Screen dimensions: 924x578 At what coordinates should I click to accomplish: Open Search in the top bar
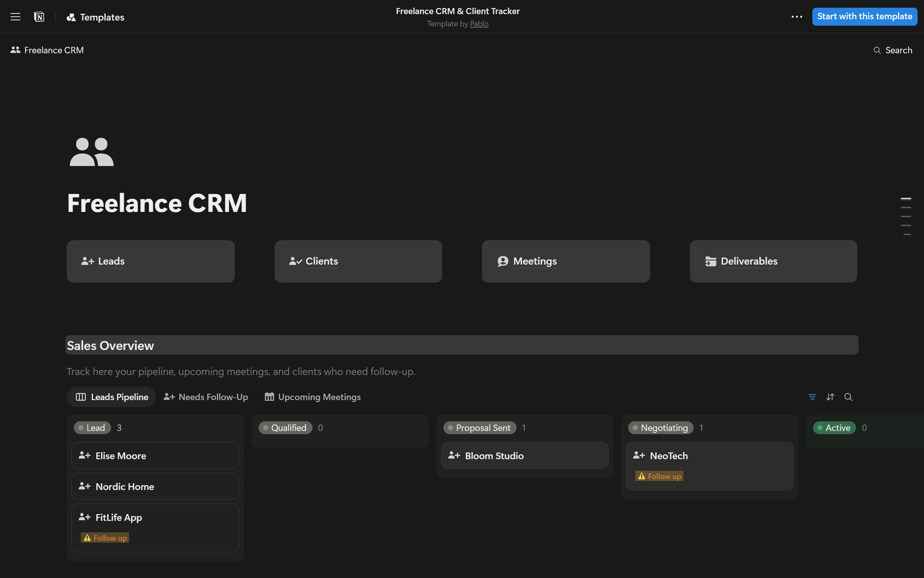coord(893,50)
